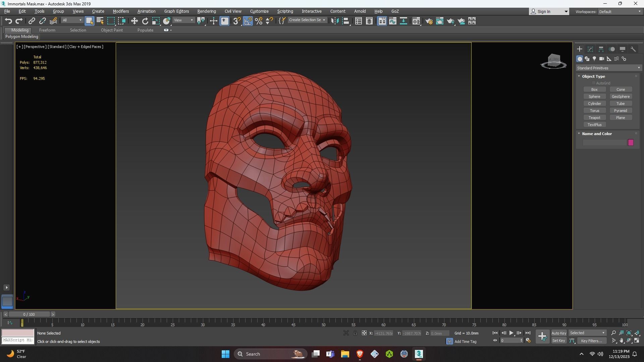Viewport: 644px width, 362px height.
Task: Toggle Spinner Snap button
Action: point(269,21)
